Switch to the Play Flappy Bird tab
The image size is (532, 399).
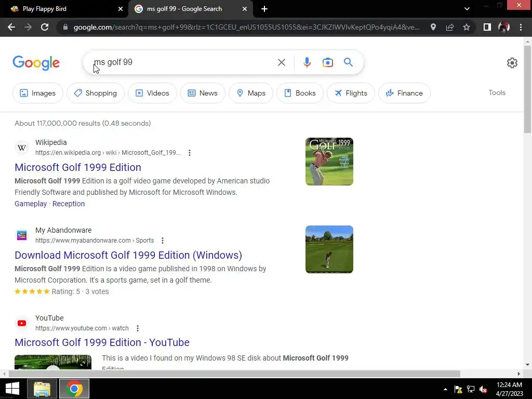coord(64,9)
